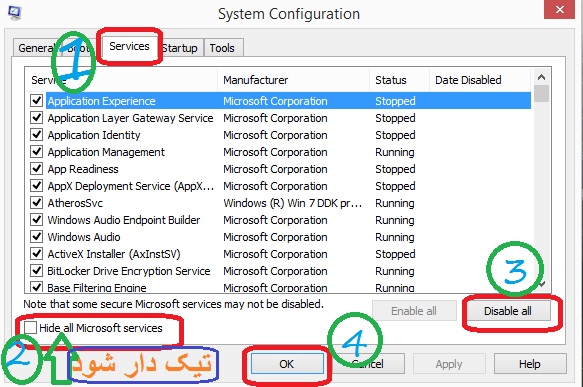Click the Disable all button

pos(508,311)
